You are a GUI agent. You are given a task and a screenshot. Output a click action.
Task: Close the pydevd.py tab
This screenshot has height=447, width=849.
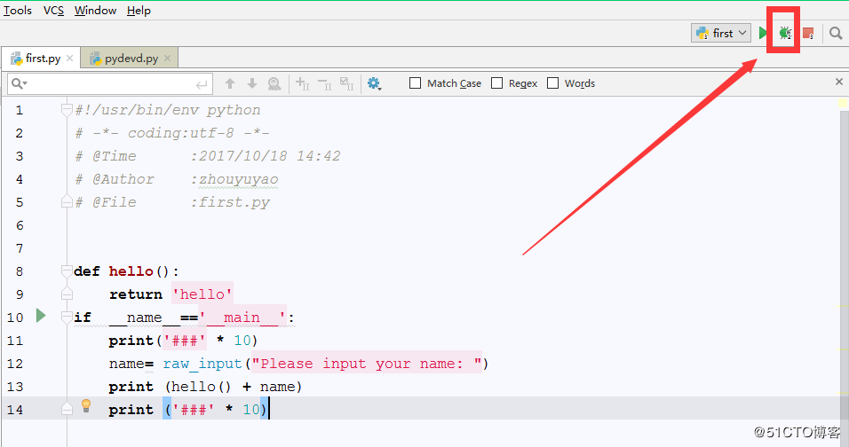click(x=167, y=58)
